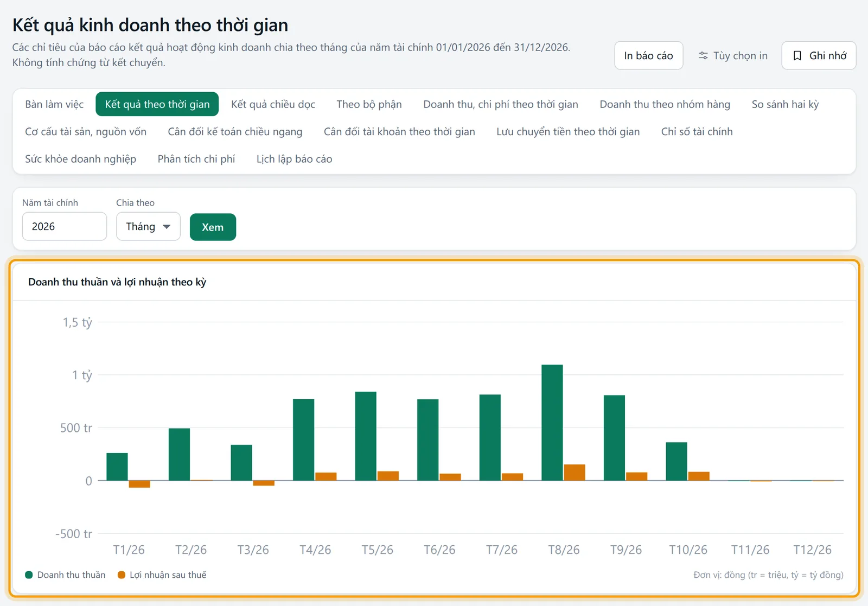Viewport: 868px width, 606px height.
Task: Click the sliders icon beside Tùy chọn in
Action: (x=703, y=56)
